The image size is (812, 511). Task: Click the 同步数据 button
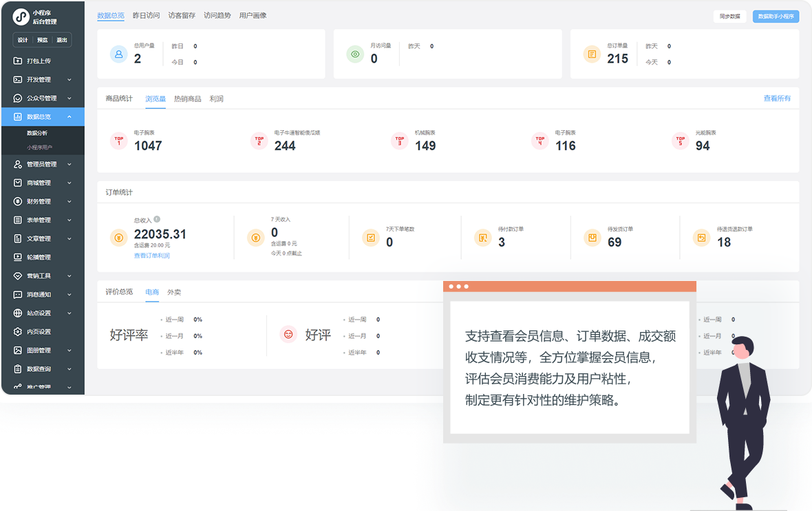[729, 16]
